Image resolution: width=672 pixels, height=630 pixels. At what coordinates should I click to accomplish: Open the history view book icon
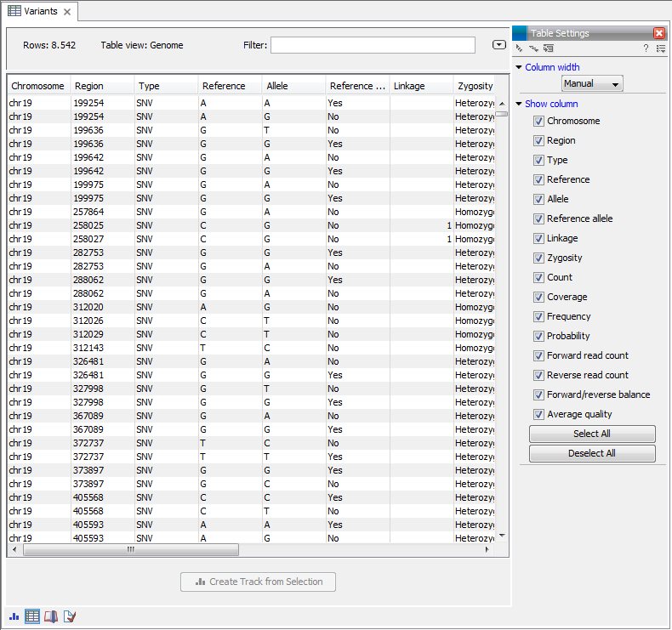(x=51, y=616)
